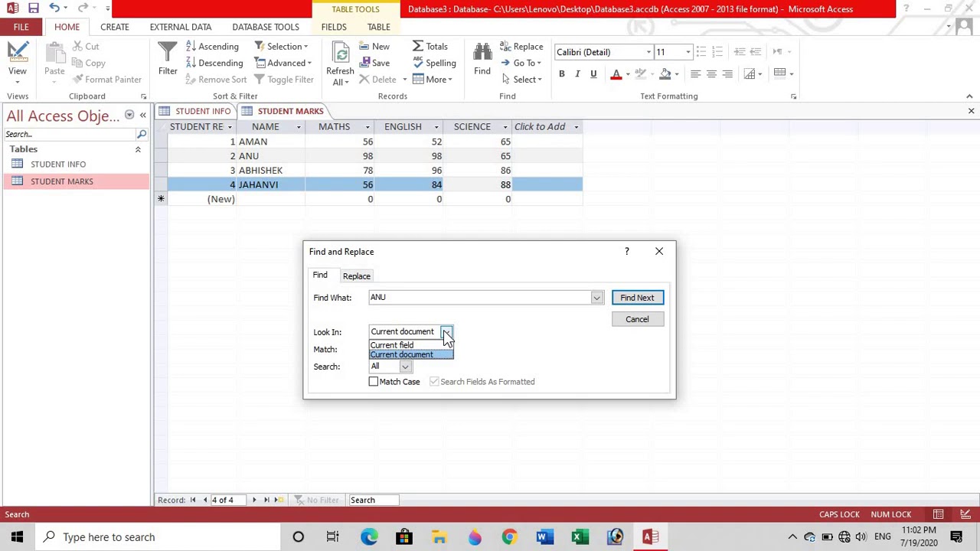Switch to Replace tab in dialog
This screenshot has height=551, width=980.
click(x=356, y=275)
